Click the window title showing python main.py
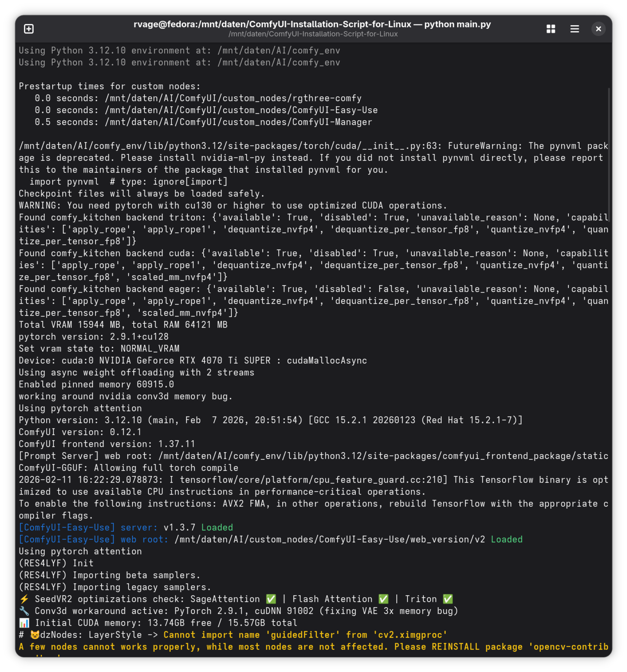The height and width of the screenshot is (672, 627). tap(312, 24)
